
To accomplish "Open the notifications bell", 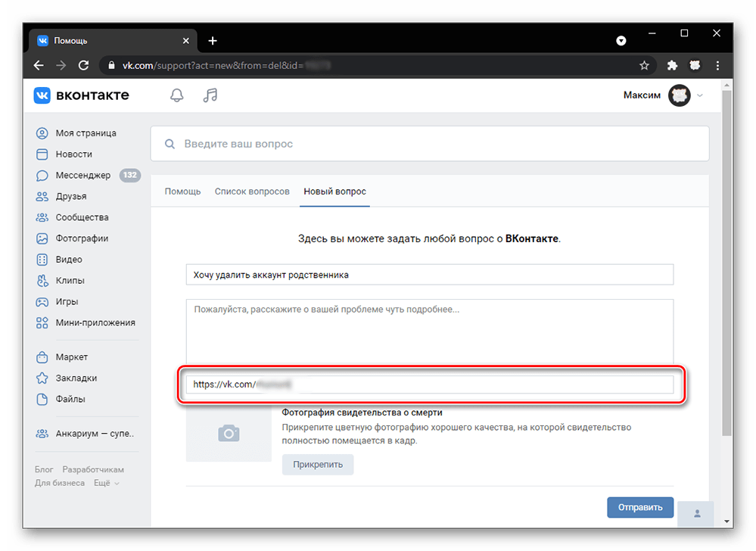I will [177, 95].
